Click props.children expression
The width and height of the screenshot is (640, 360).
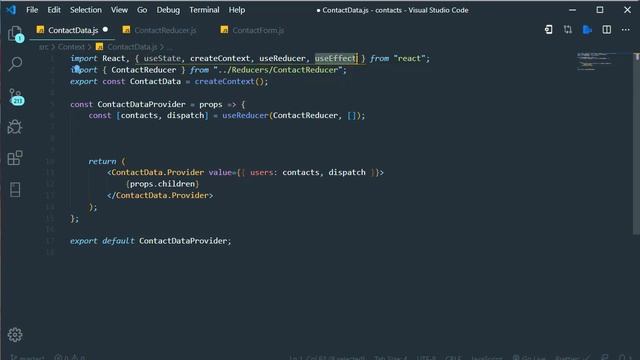[x=162, y=184]
